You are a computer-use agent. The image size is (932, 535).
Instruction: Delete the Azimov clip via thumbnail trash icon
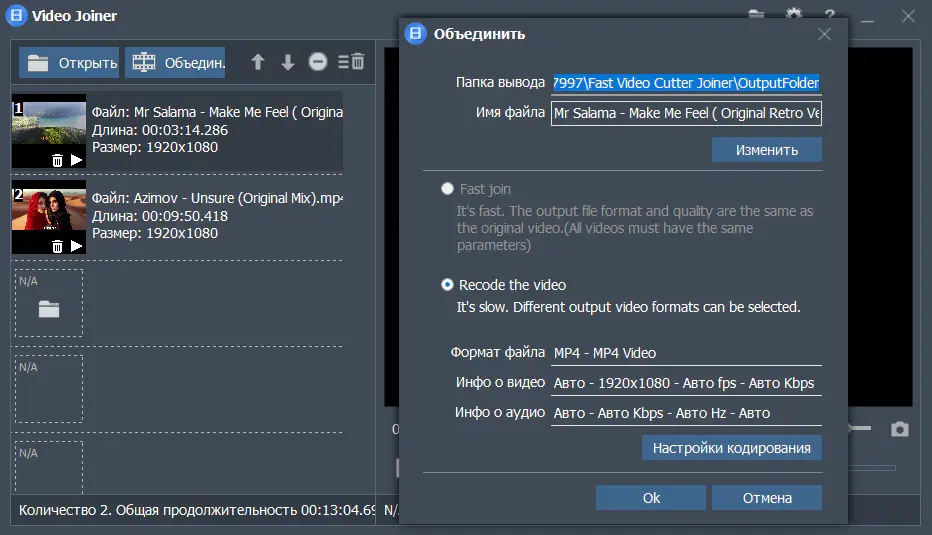(57, 246)
